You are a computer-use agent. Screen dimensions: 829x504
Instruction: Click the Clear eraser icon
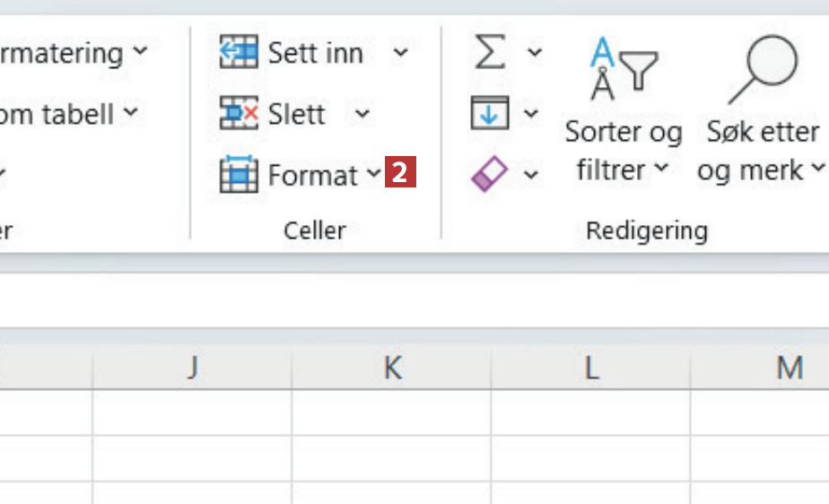point(489,174)
